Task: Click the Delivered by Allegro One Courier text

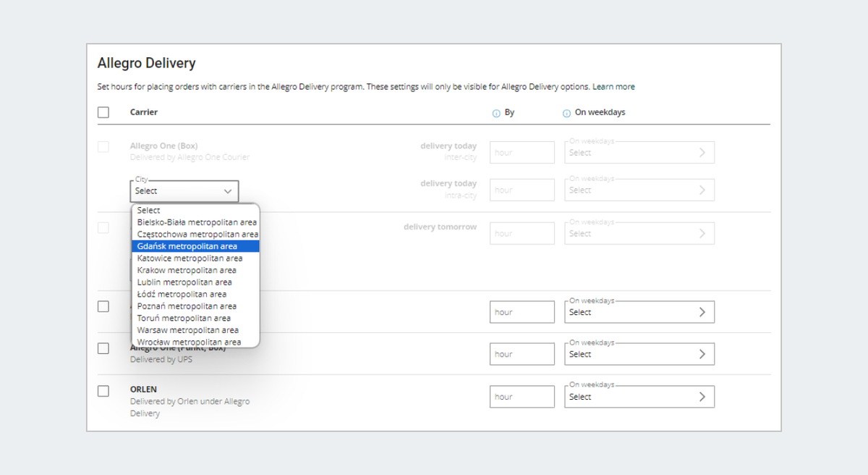Action: click(x=190, y=157)
